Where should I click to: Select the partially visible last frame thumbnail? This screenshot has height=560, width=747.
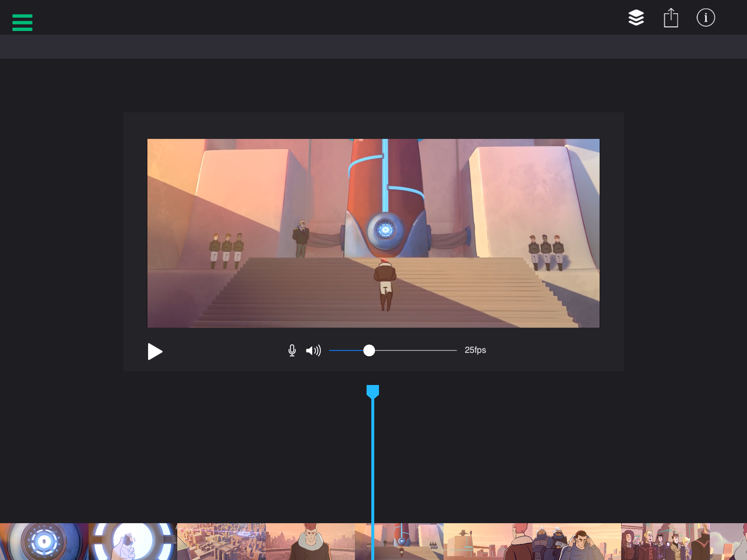pyautogui.click(x=728, y=541)
